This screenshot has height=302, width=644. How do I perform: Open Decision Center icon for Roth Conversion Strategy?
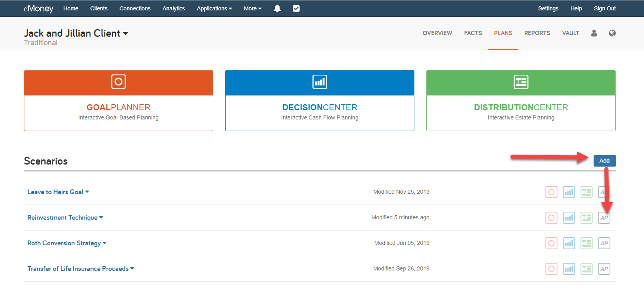(569, 243)
